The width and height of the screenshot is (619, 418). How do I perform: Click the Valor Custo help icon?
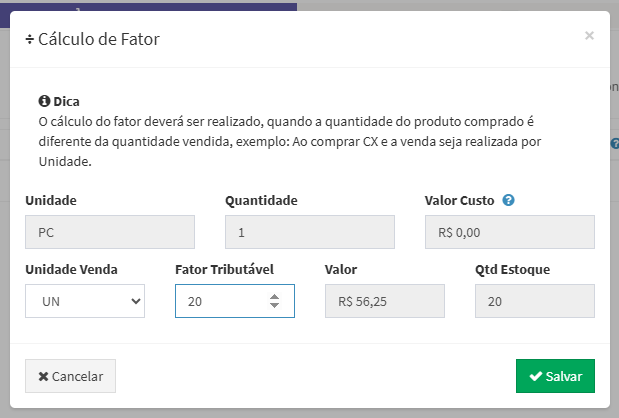pos(509,200)
